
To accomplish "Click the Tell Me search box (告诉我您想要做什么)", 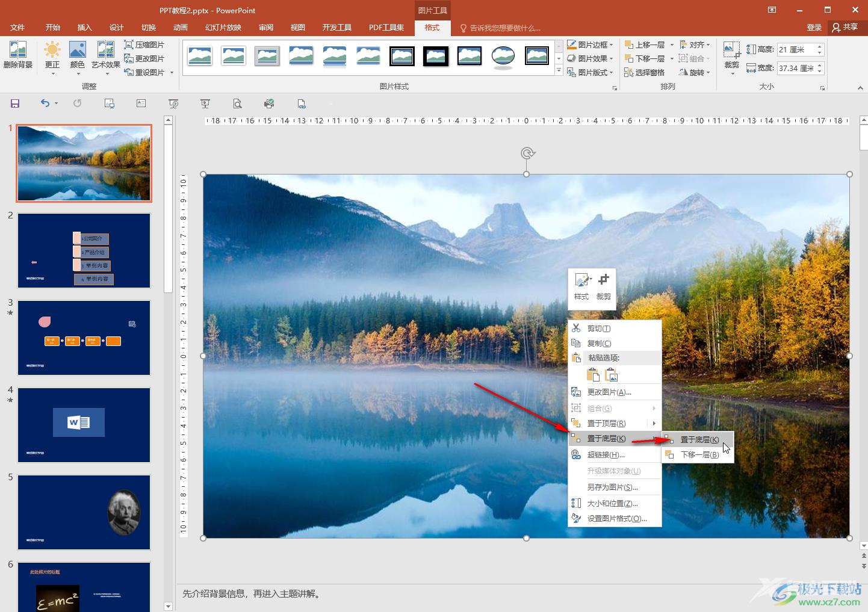I will tap(501, 28).
